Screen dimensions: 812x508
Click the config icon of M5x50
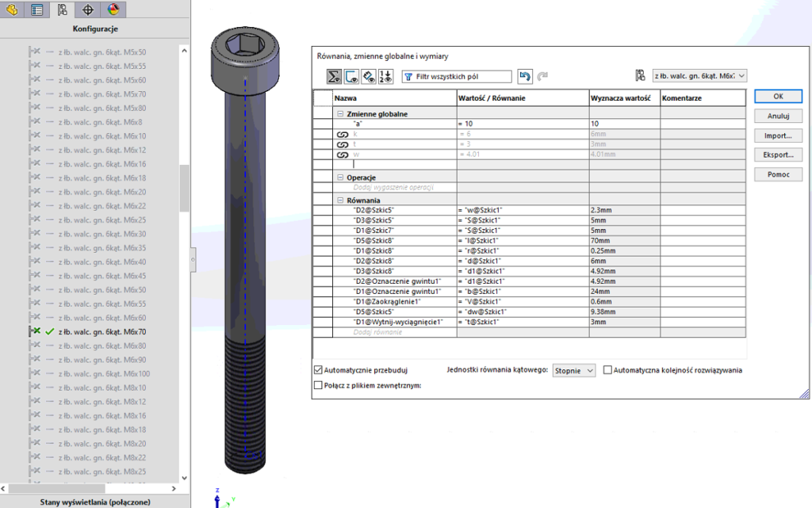pos(35,52)
